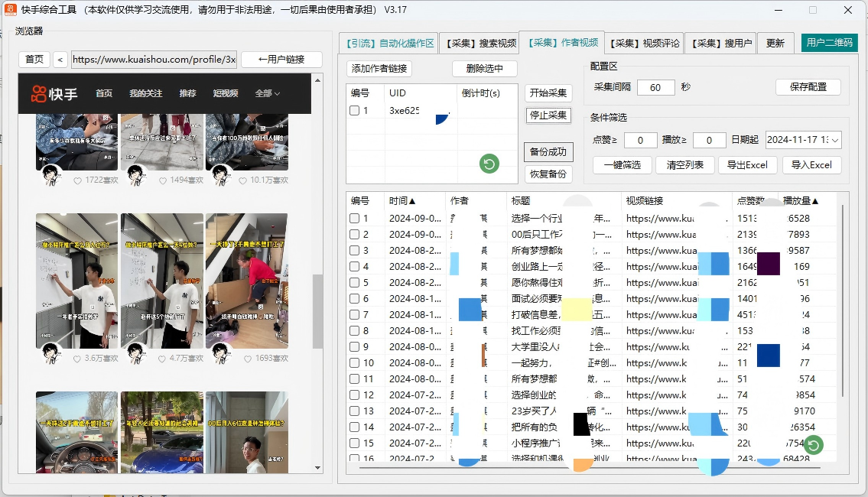Click heart icon beside 1722 likes
868x497 pixels.
pos(77,180)
